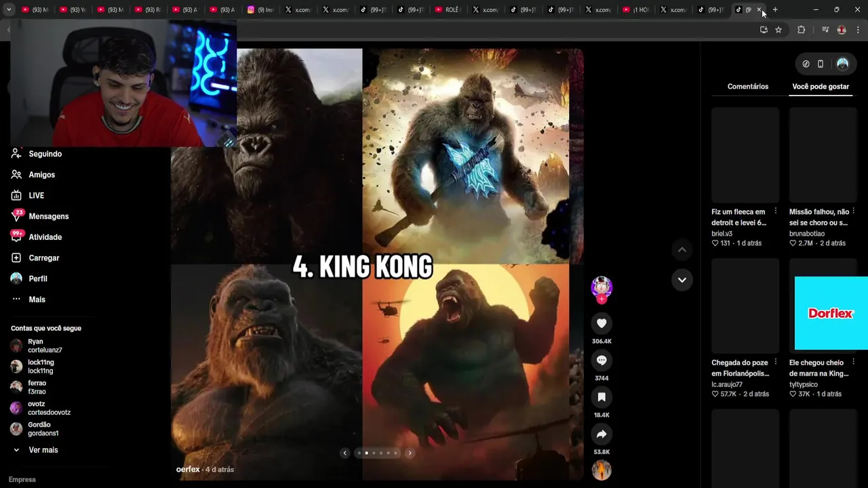
Task: Share the video with the arrow icon
Action: 601,434
